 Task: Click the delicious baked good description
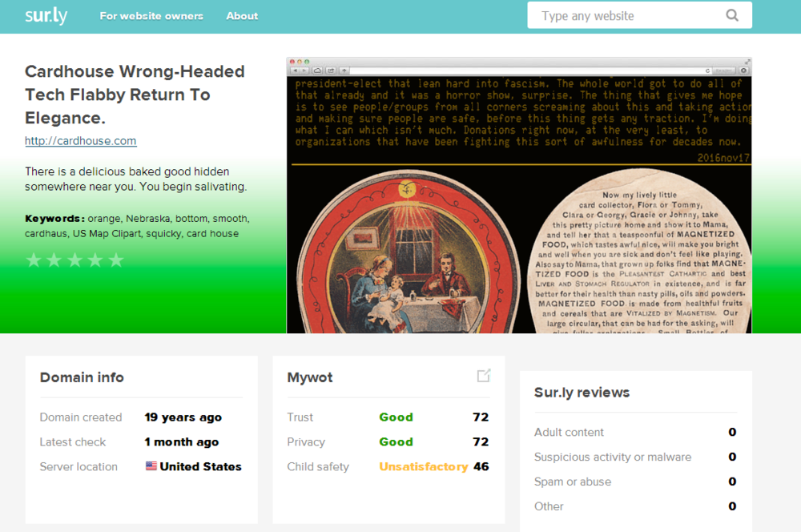coord(136,179)
